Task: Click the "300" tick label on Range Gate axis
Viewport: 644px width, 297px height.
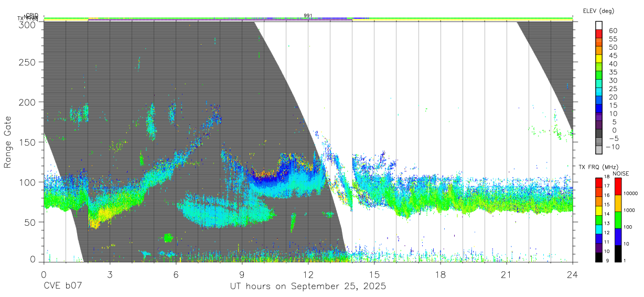Action: pos(27,24)
